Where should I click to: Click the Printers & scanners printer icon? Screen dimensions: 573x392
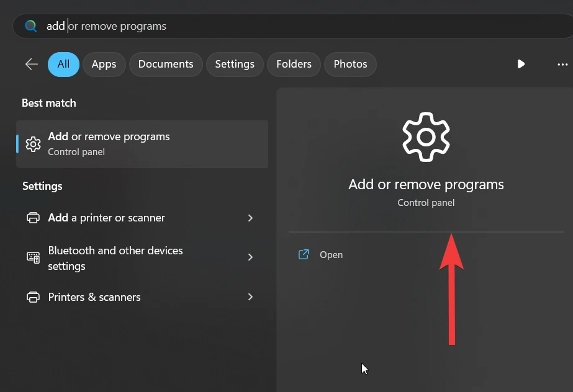click(x=34, y=297)
